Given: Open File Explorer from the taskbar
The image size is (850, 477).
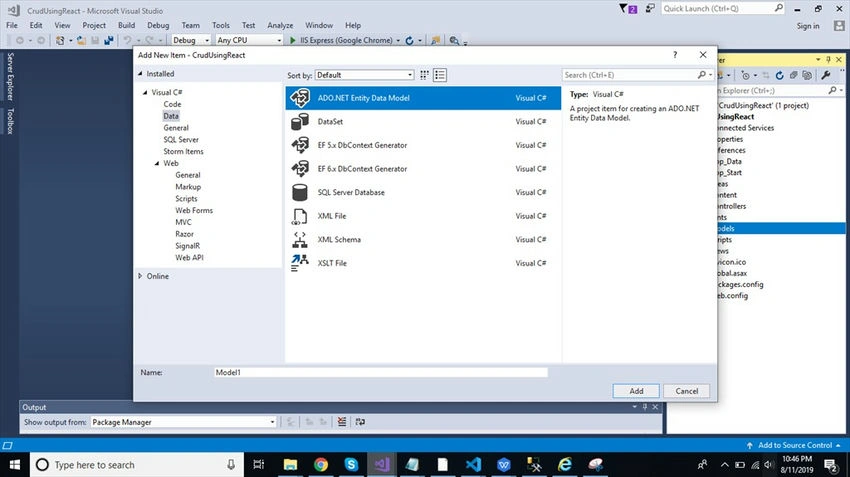Looking at the screenshot, I should point(291,465).
